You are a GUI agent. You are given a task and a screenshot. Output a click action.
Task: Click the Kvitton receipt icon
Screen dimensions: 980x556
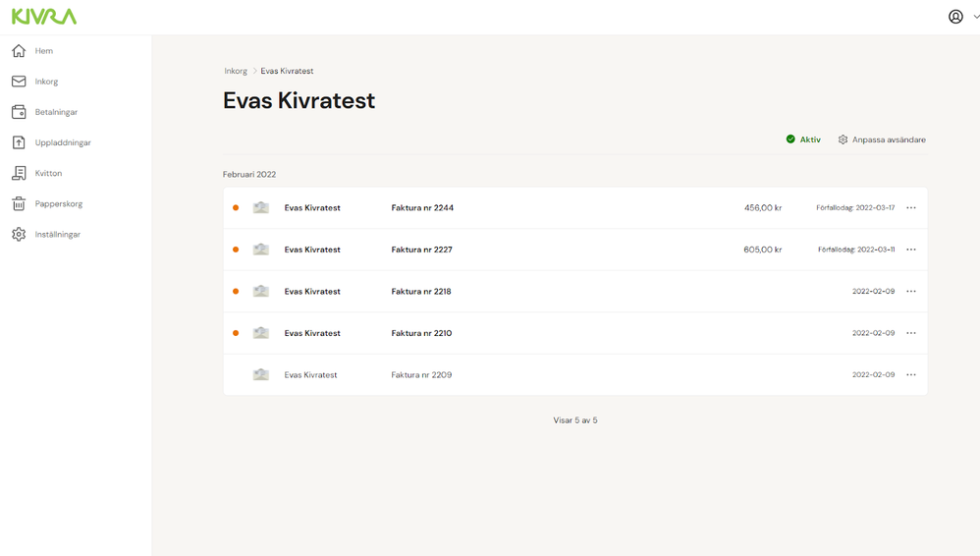tap(19, 173)
